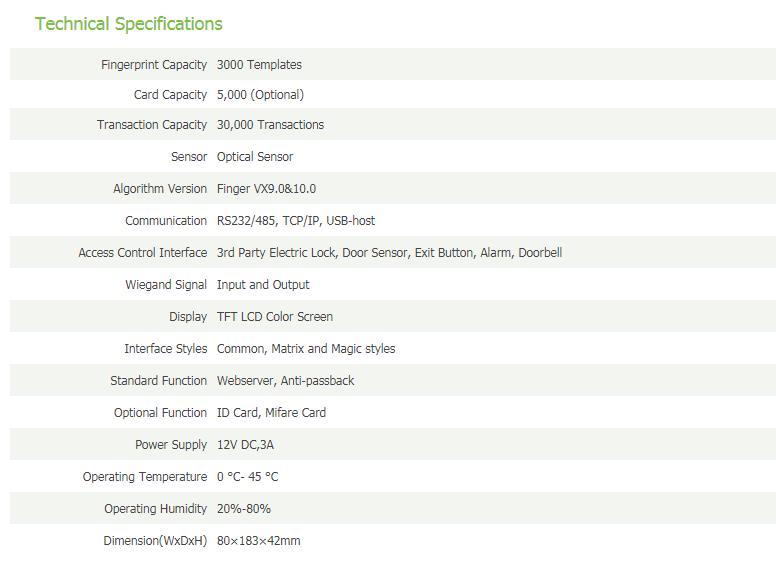Click the 80×183×42mm dimension value
776x565 pixels.
click(258, 541)
